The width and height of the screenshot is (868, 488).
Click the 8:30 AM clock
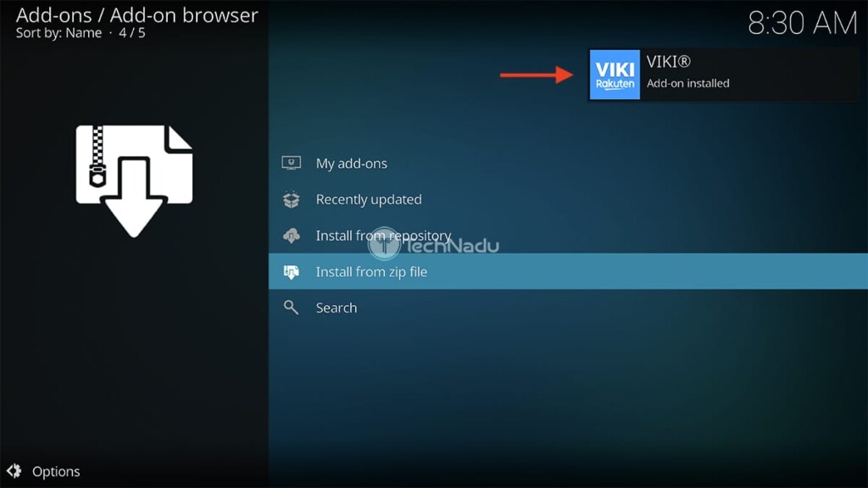tap(802, 23)
